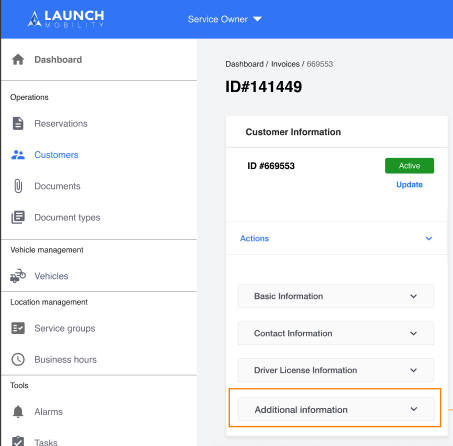Viewport: 453px width, 446px height.
Task: Open the Service Owner role dropdown
Action: tap(224, 19)
